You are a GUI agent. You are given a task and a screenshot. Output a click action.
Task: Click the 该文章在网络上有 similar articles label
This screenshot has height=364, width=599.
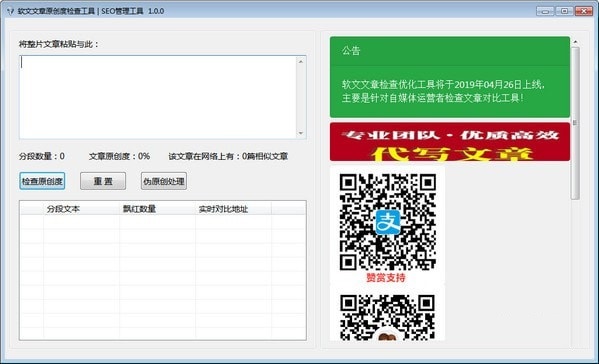pyautogui.click(x=228, y=156)
